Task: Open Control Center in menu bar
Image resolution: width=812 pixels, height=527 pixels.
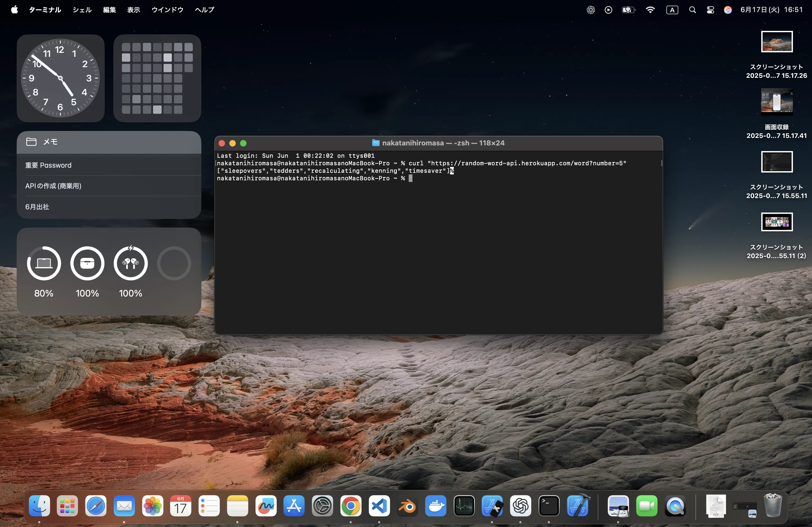Action: pos(710,10)
